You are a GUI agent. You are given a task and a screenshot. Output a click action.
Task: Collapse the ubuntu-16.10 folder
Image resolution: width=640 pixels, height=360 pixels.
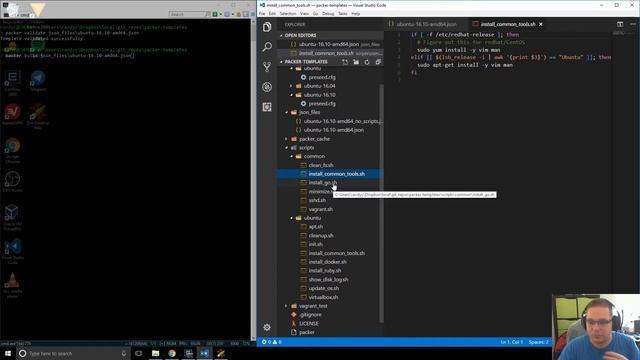[320, 95]
